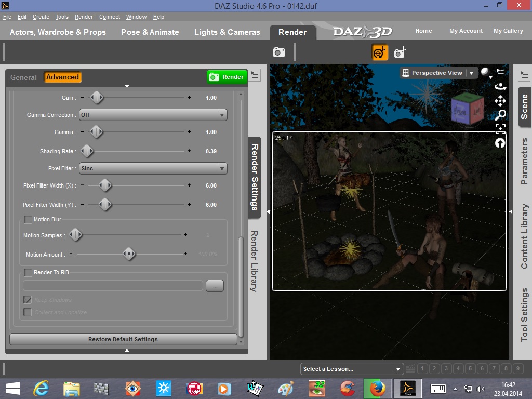Click the Gamma value 1.00 field
Image resolution: width=532 pixels, height=399 pixels.
[211, 132]
